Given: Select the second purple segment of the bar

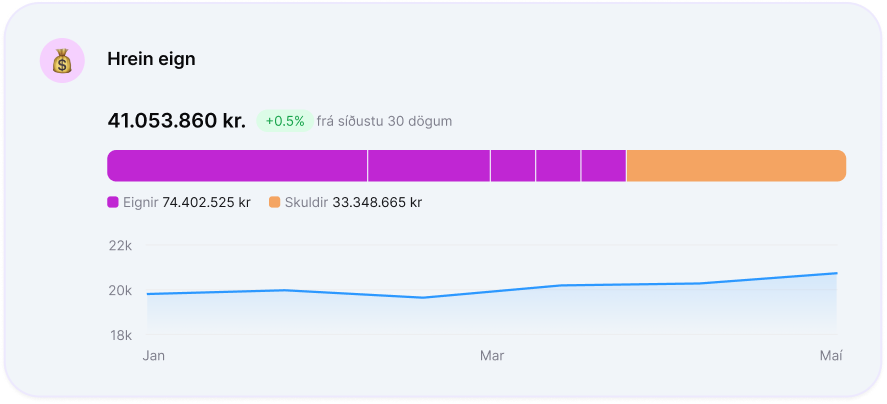Looking at the screenshot, I should click(x=429, y=166).
